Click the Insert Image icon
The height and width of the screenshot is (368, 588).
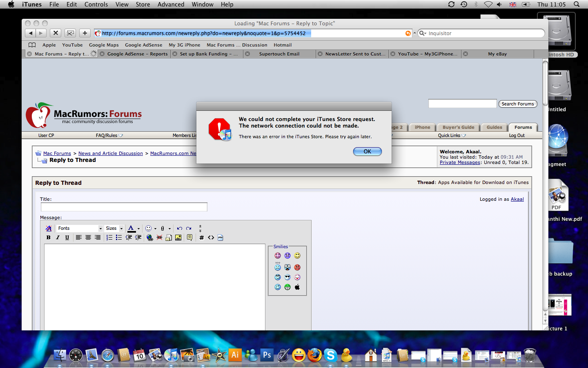[x=178, y=238]
